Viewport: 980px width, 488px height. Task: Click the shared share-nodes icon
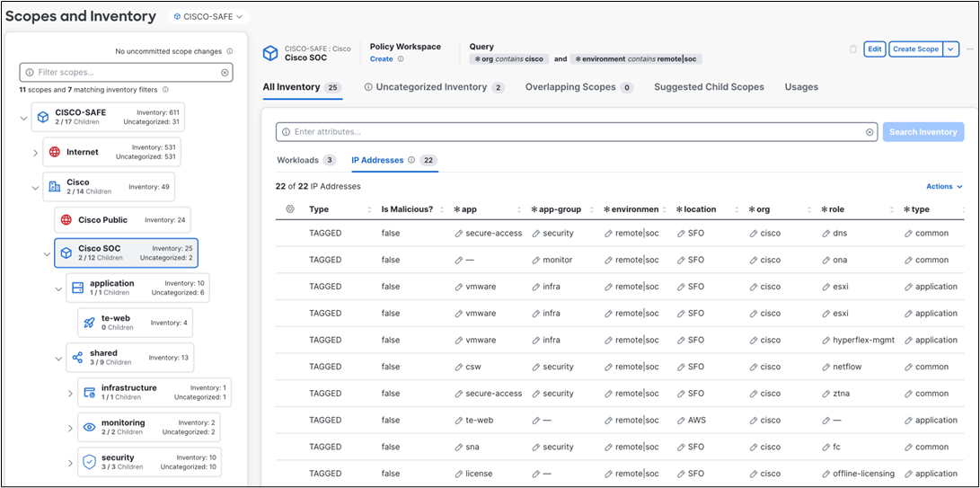pyautogui.click(x=77, y=358)
